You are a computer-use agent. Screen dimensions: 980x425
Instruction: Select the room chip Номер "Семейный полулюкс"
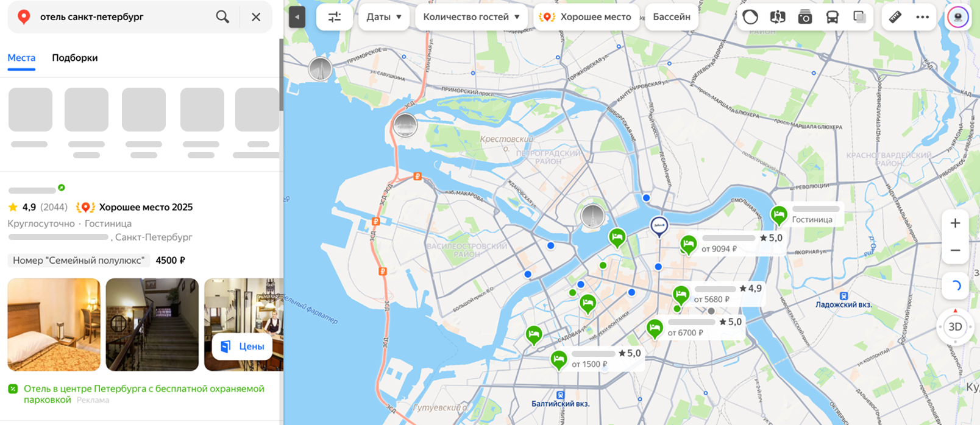79,260
